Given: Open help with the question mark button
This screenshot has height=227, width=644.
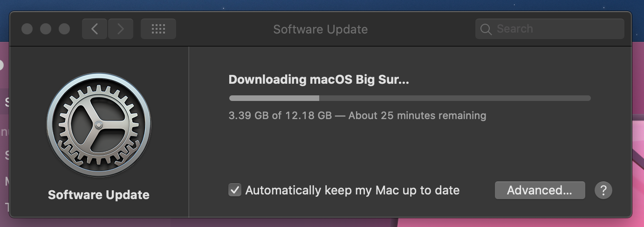Looking at the screenshot, I should [603, 190].
